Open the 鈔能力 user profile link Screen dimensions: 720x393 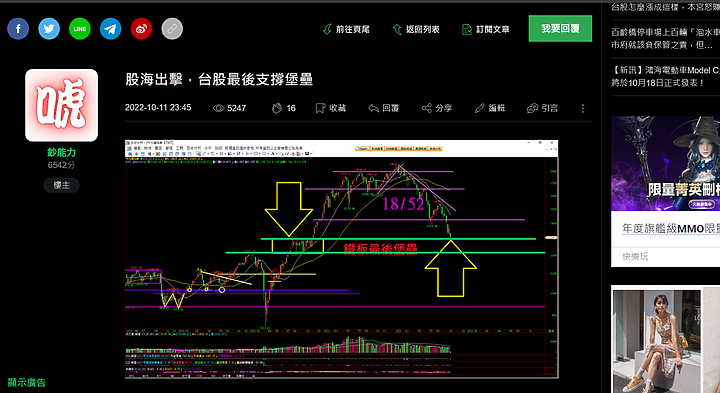62,152
